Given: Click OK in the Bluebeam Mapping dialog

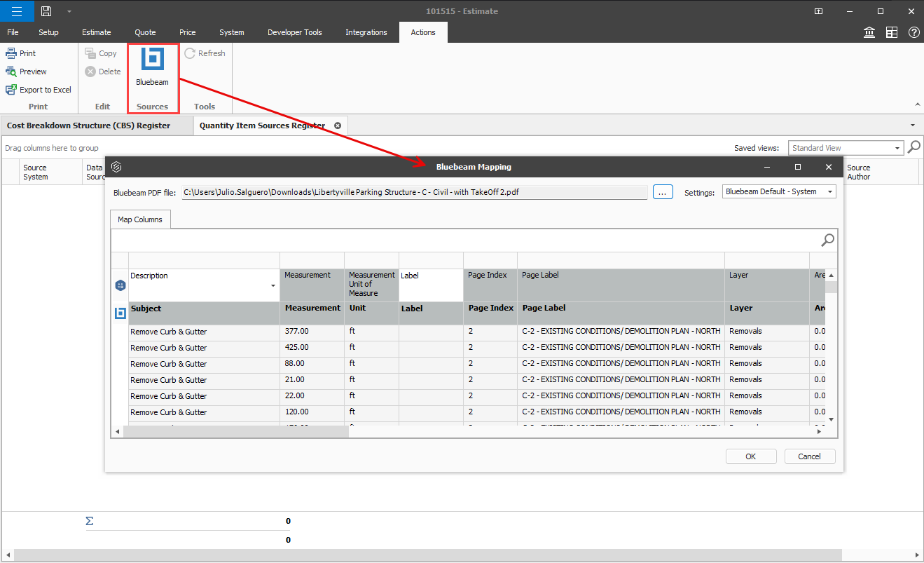Looking at the screenshot, I should pos(750,456).
